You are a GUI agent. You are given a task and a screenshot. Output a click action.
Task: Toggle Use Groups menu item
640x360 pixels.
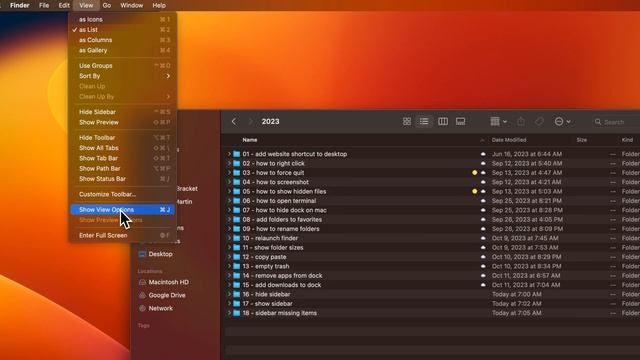(x=122, y=66)
